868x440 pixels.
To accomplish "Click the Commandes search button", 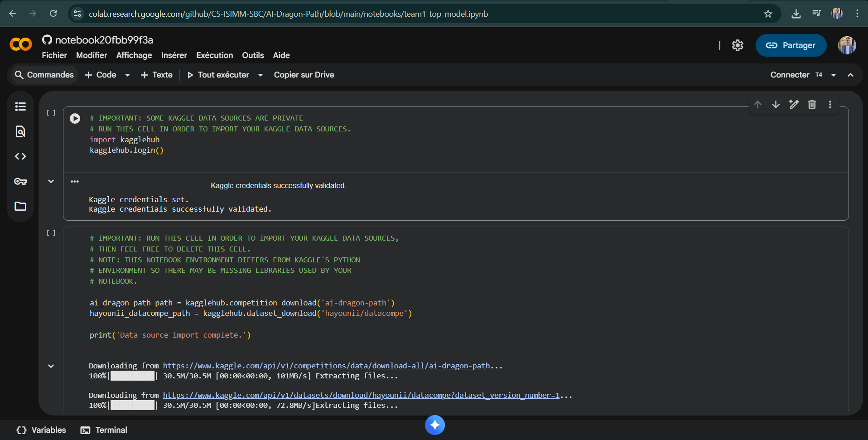I will [x=44, y=75].
